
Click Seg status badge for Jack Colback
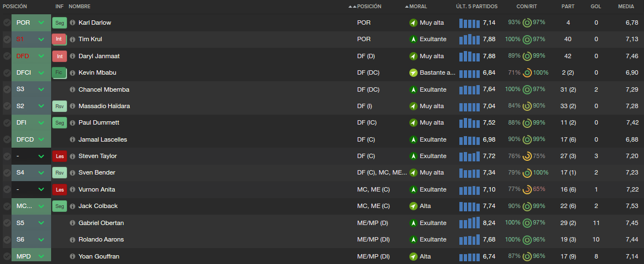pyautogui.click(x=59, y=206)
